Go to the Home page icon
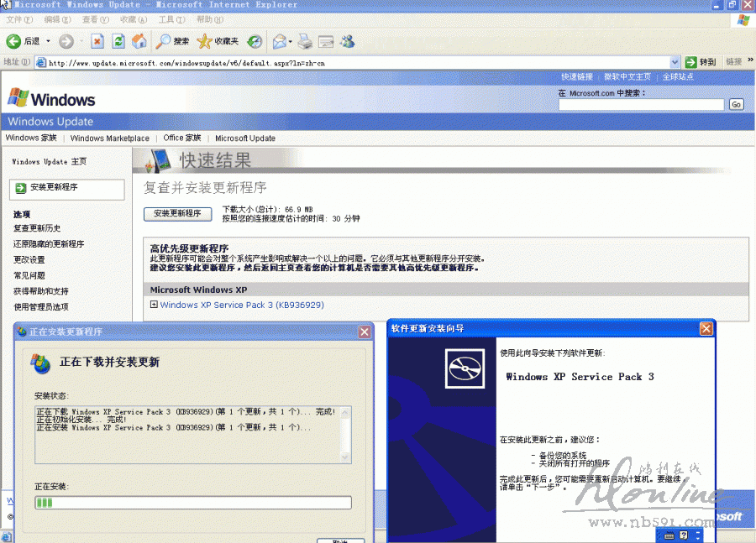This screenshot has width=756, height=543. (x=139, y=41)
